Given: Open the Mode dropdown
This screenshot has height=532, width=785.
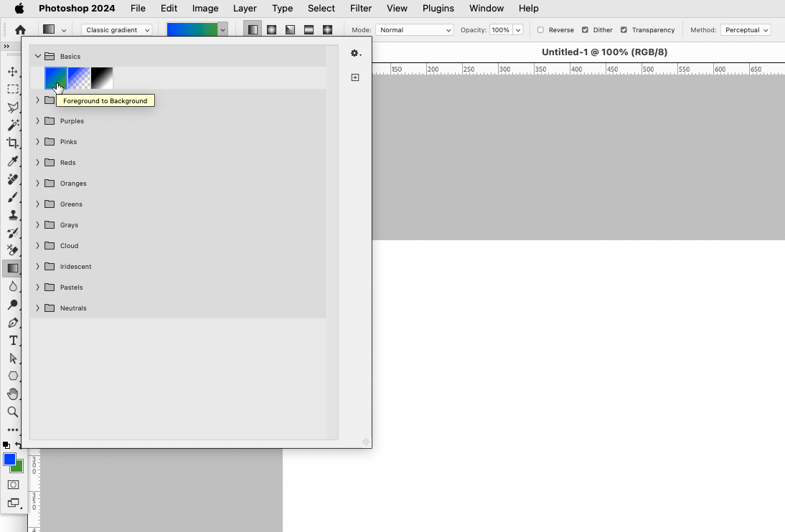Looking at the screenshot, I should (414, 29).
